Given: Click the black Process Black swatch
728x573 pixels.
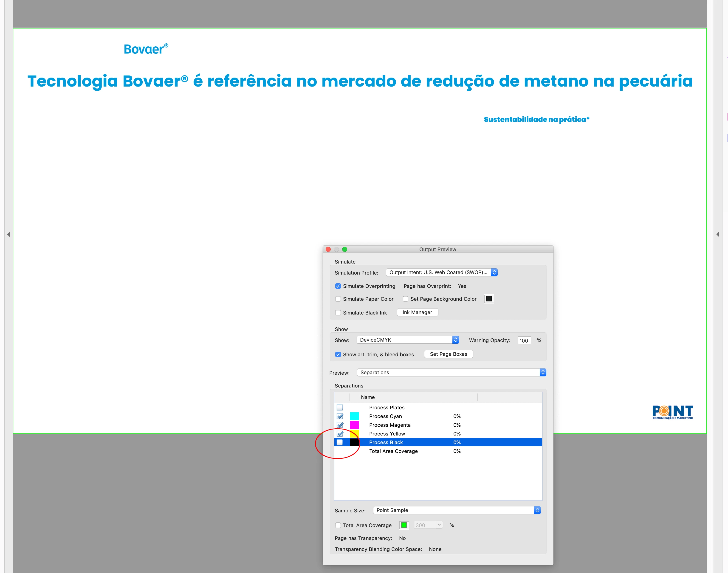Looking at the screenshot, I should click(354, 443).
